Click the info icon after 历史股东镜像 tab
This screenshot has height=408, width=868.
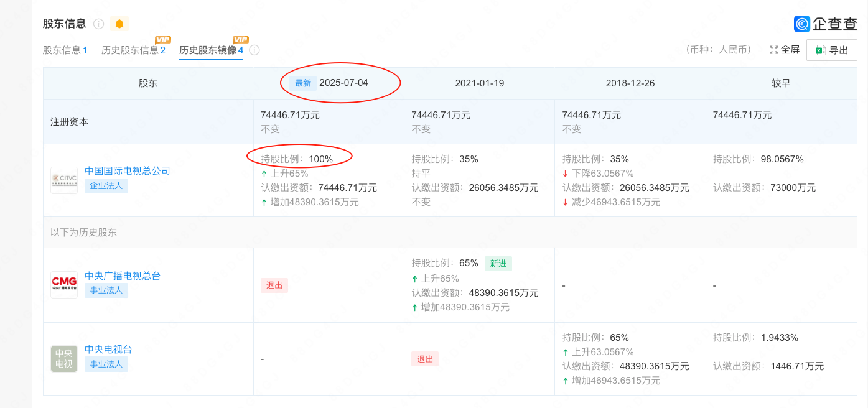point(254,50)
